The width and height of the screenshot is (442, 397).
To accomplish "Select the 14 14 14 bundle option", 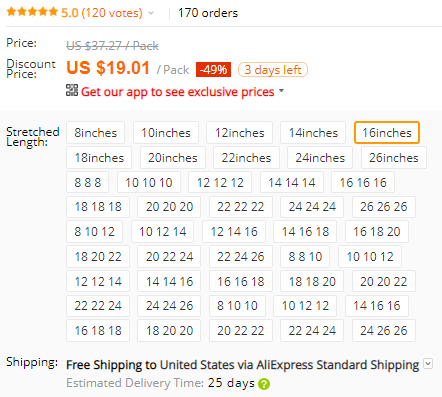I will tap(292, 182).
